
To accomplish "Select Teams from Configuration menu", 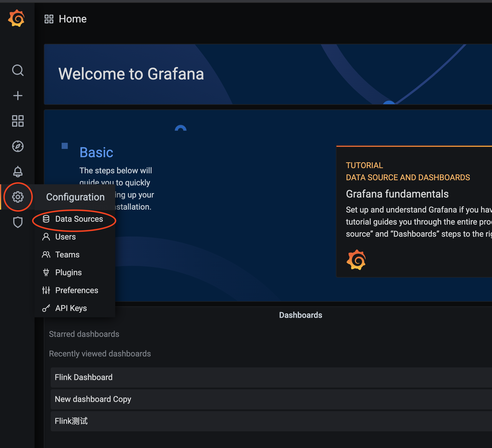I will coord(75,255).
